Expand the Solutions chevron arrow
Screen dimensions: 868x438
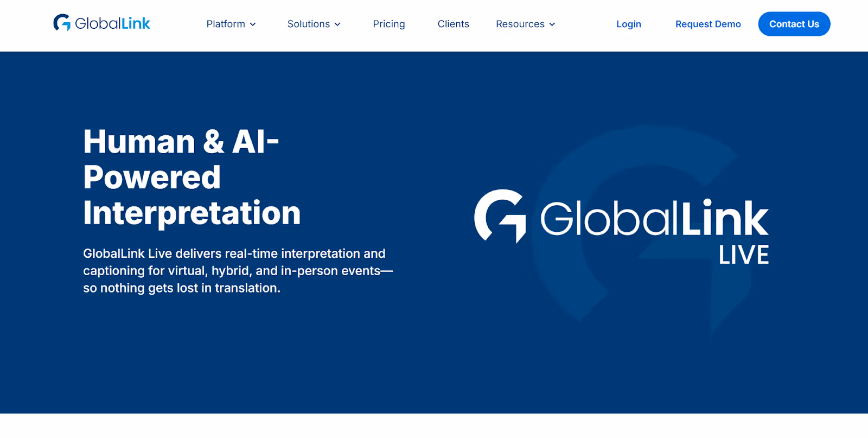click(337, 24)
